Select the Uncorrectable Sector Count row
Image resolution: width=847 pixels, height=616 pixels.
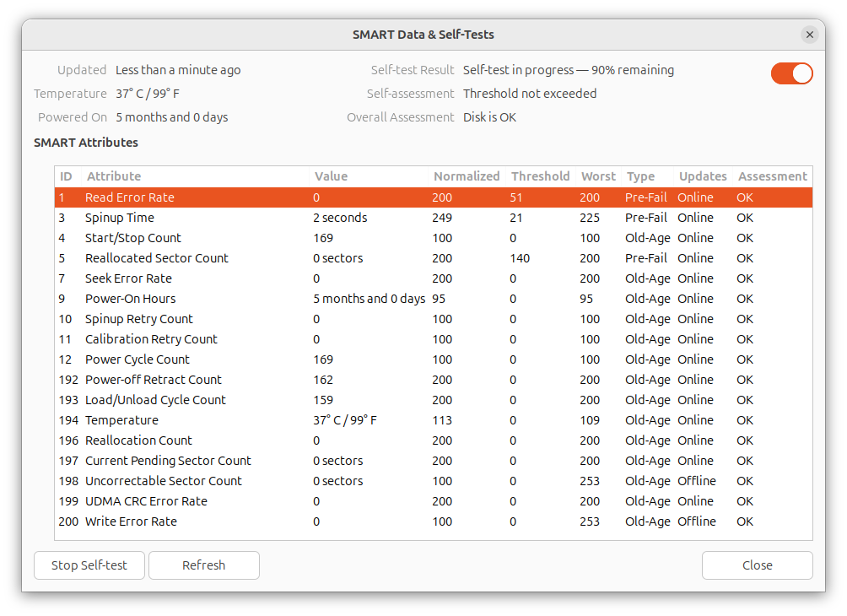pos(434,481)
